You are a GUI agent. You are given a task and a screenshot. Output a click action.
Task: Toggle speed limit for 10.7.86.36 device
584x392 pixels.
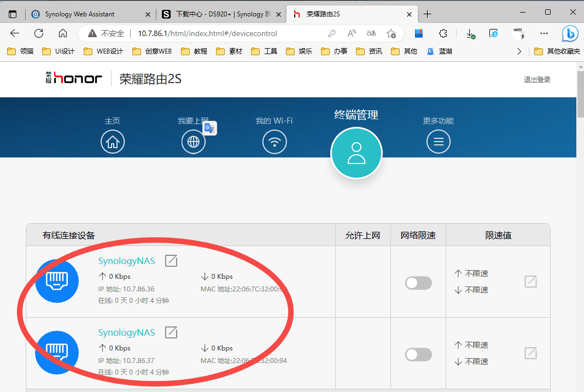point(418,283)
